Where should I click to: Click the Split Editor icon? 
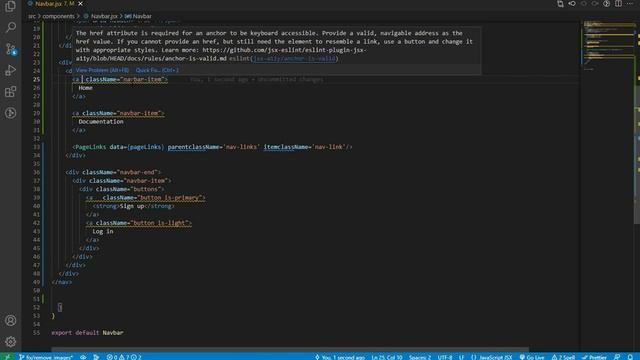(618, 4)
